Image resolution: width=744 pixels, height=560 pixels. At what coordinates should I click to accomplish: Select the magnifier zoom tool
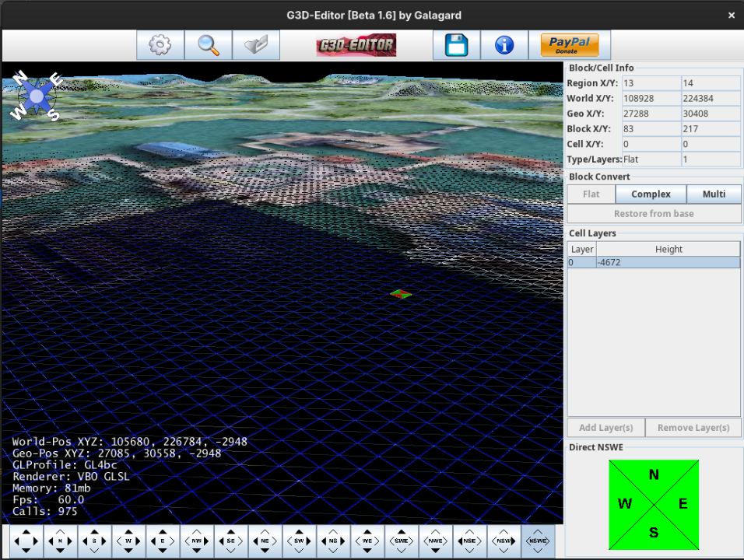208,44
